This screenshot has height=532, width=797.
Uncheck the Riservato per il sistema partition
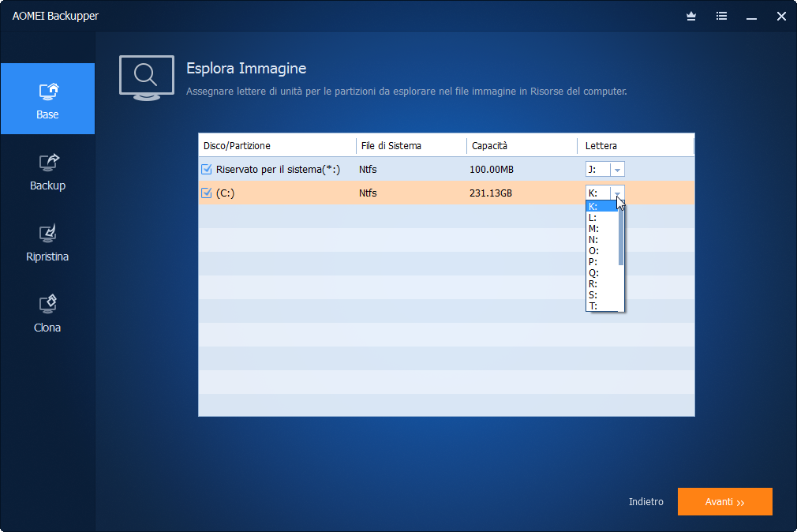pyautogui.click(x=207, y=170)
